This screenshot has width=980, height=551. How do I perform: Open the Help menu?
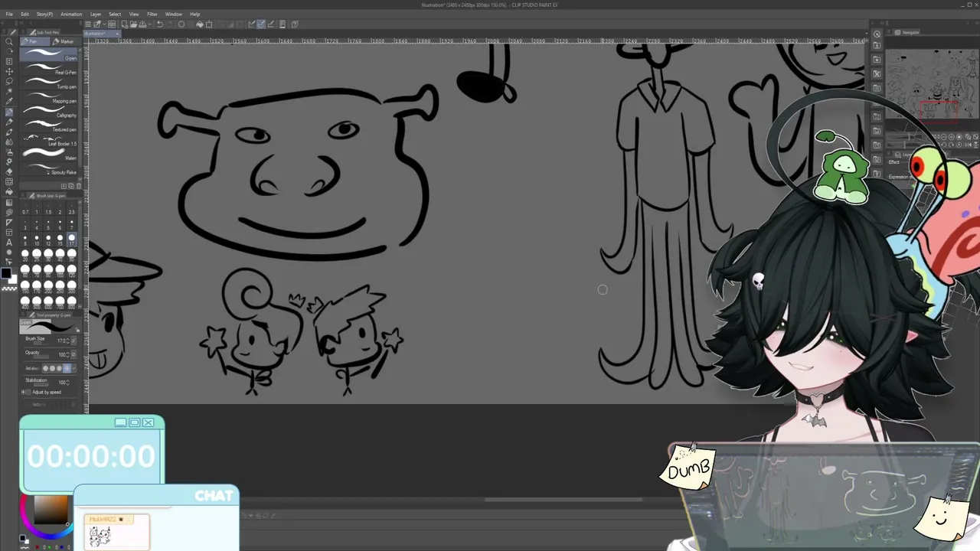[195, 14]
